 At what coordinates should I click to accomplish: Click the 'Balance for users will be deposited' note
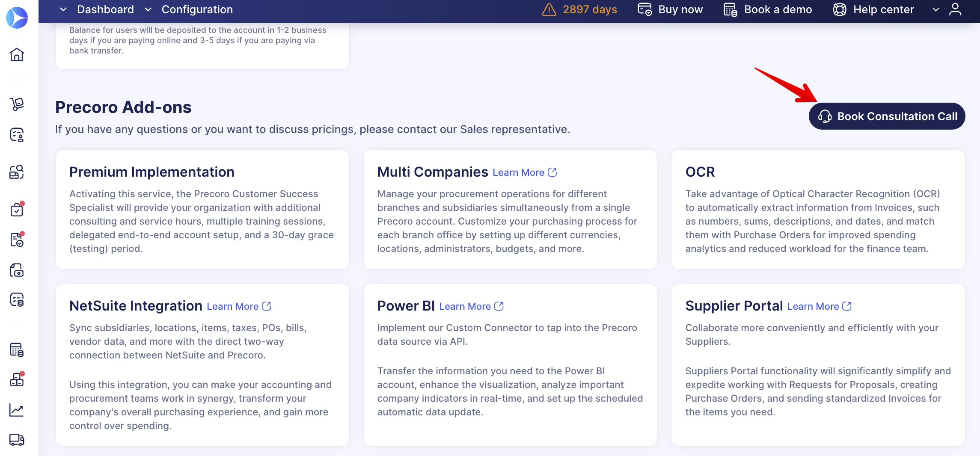(x=198, y=40)
